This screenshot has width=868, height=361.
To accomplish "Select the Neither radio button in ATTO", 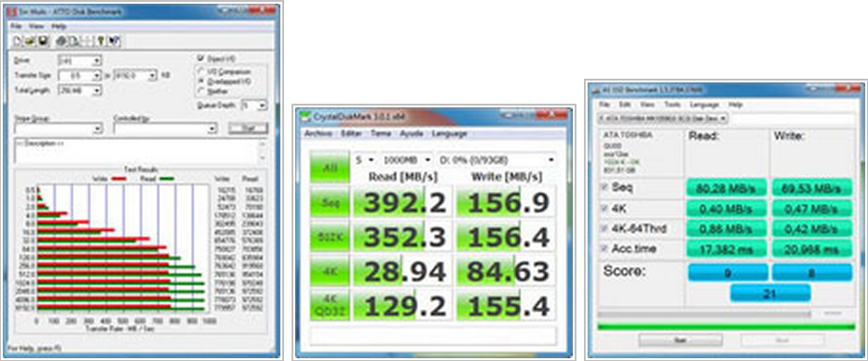I will click(x=201, y=91).
